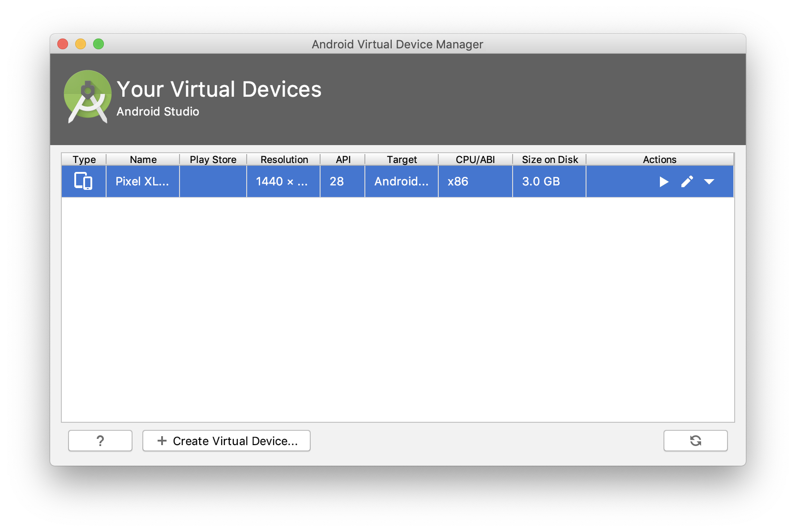This screenshot has width=796, height=532.
Task: Select the x86 CPU/ABI cell
Action: 475,181
